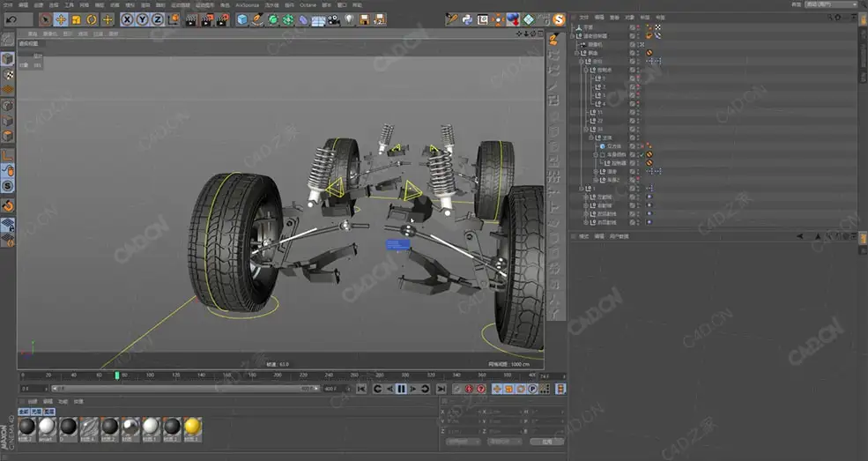Toggle Autokeying red button
868x461 pixels.
click(469, 389)
